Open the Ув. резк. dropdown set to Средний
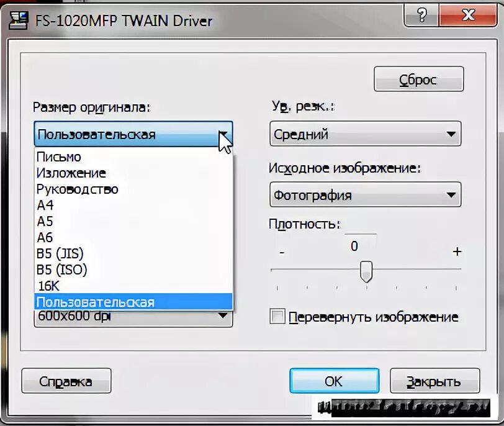This screenshot has height=426, width=504. click(x=366, y=134)
